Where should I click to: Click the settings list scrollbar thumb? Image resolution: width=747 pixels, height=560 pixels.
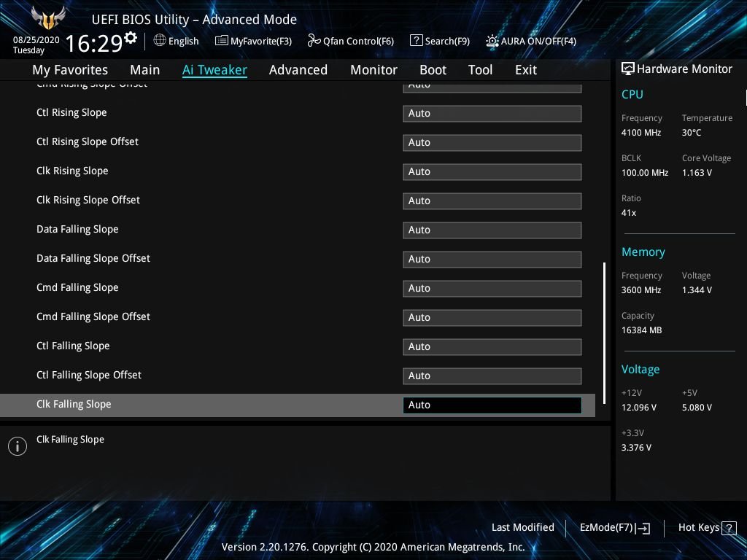[605, 333]
